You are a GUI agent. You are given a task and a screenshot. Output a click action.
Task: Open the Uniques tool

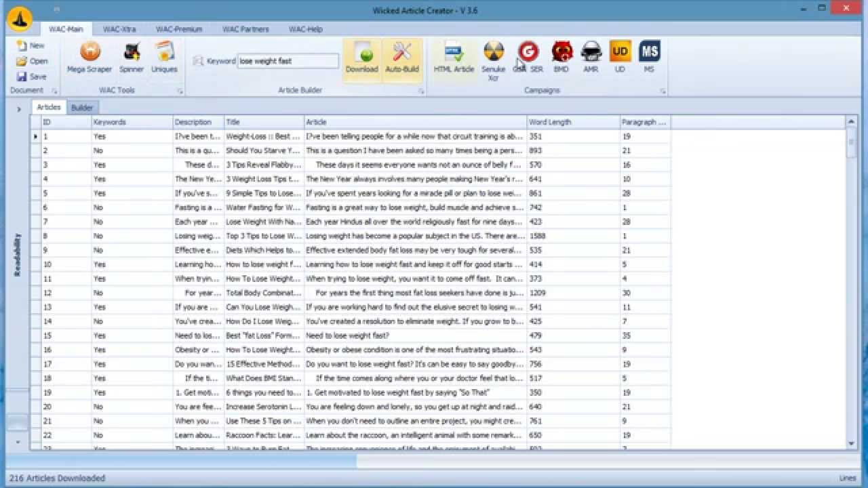click(164, 58)
